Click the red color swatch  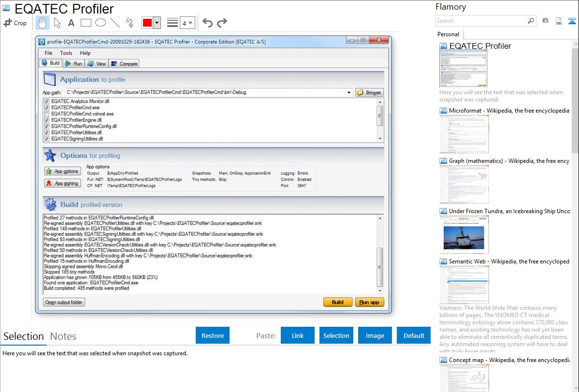[x=147, y=23]
